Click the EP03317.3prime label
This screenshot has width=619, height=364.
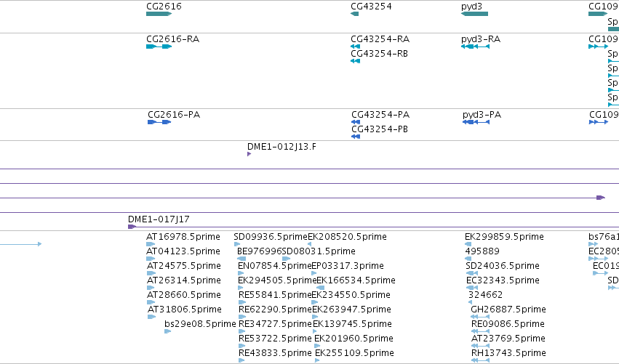348,266
